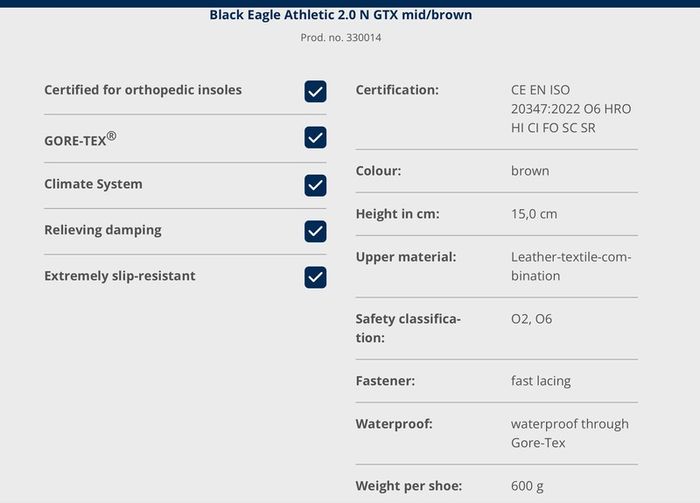Click the O2, O6 safety classification value
The height and width of the screenshot is (503, 700).
click(531, 319)
